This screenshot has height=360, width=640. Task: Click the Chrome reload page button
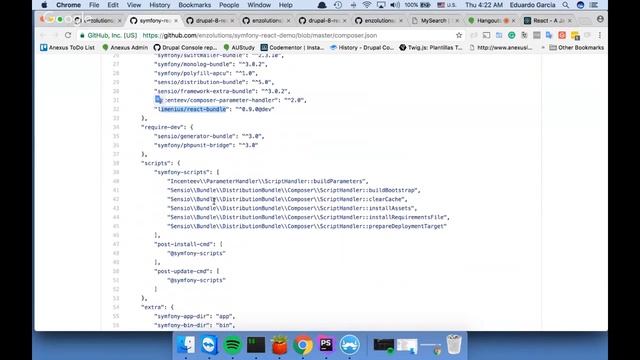(x=68, y=36)
